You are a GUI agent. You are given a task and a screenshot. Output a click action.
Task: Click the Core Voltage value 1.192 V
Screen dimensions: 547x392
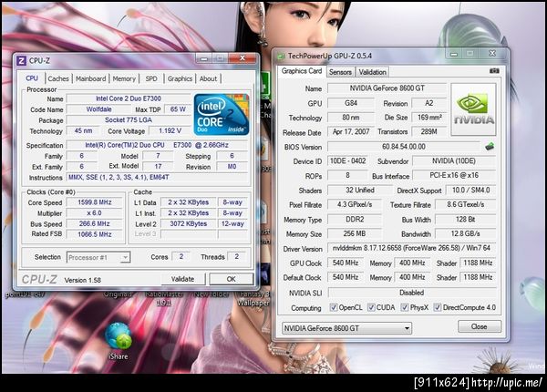coord(170,130)
